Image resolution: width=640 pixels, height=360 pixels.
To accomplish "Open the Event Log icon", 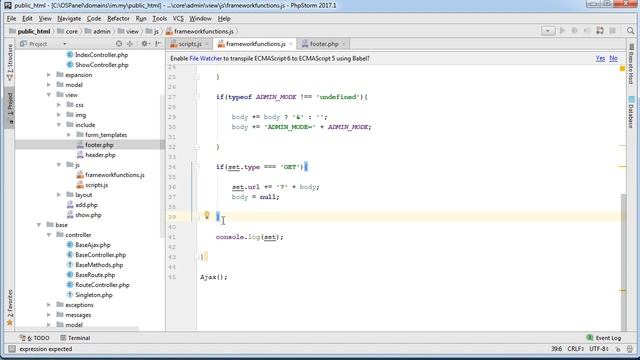I will tap(589, 338).
